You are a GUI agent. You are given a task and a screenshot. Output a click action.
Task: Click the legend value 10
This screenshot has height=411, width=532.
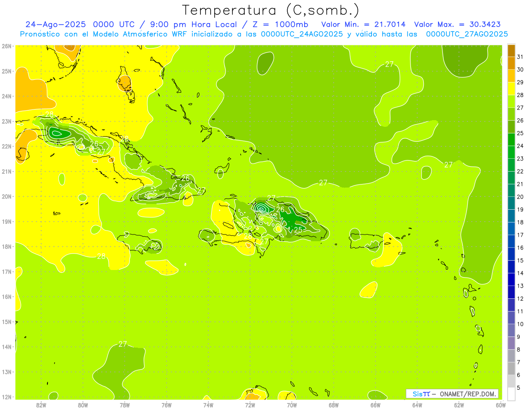(x=520, y=324)
